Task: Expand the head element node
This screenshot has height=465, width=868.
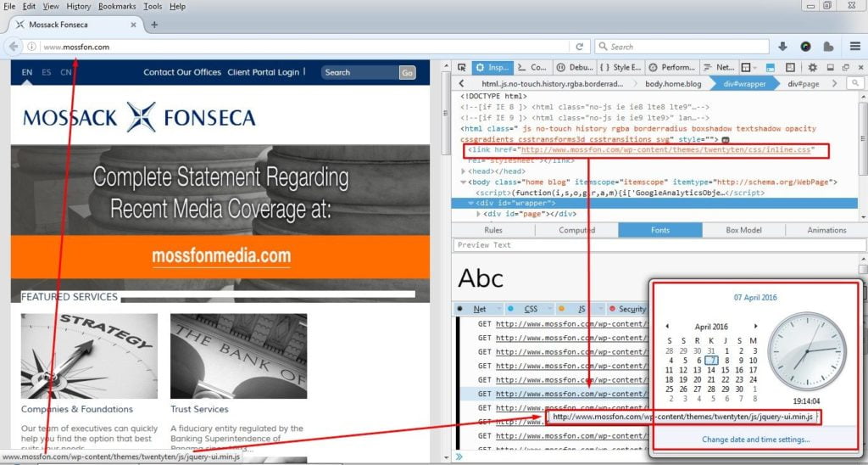Action: 464,171
